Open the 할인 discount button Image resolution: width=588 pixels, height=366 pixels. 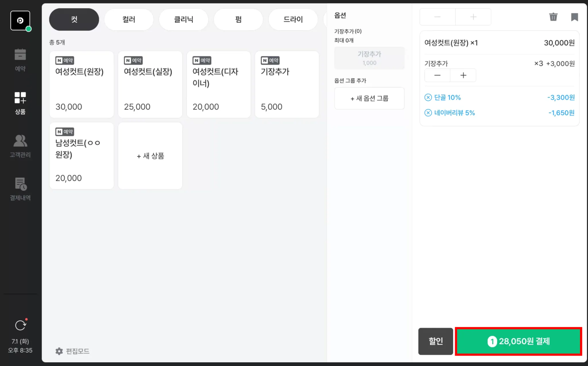pos(435,341)
